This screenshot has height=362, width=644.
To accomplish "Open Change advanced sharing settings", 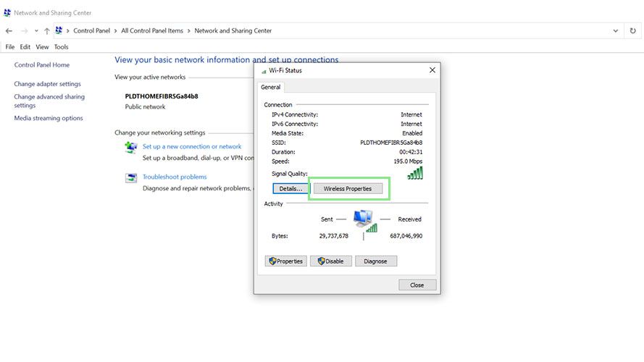I will pos(49,101).
